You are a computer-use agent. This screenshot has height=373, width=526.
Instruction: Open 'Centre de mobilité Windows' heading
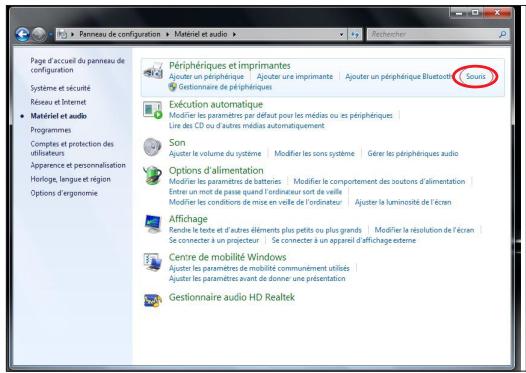pos(228,257)
